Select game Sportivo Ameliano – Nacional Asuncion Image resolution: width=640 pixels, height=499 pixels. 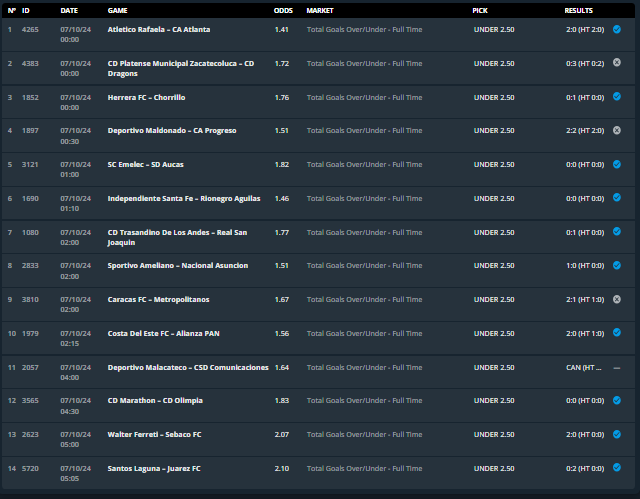178,266
